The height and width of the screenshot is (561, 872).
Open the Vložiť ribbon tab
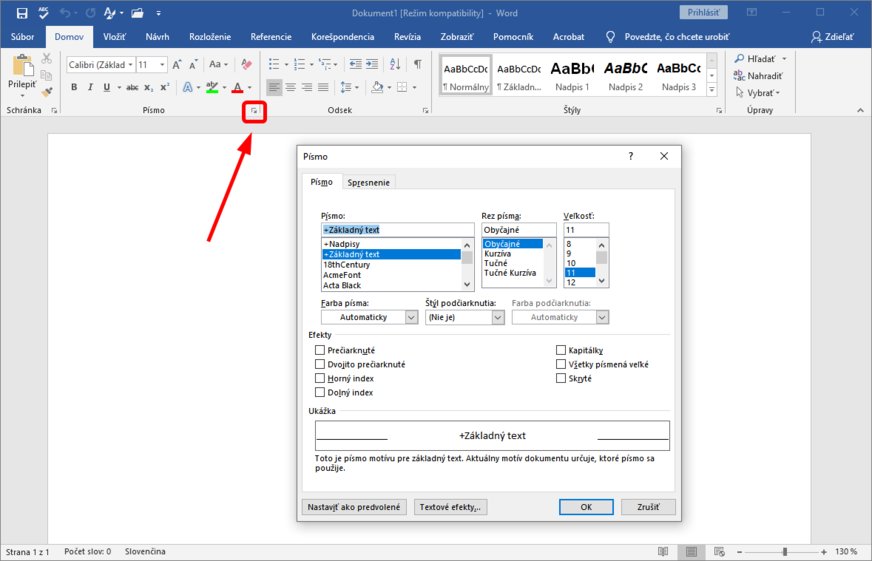pos(114,37)
